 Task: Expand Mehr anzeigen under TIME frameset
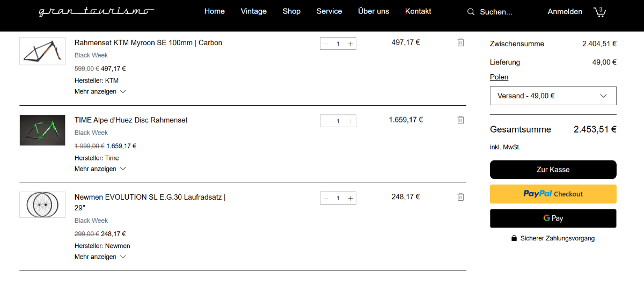(100, 169)
